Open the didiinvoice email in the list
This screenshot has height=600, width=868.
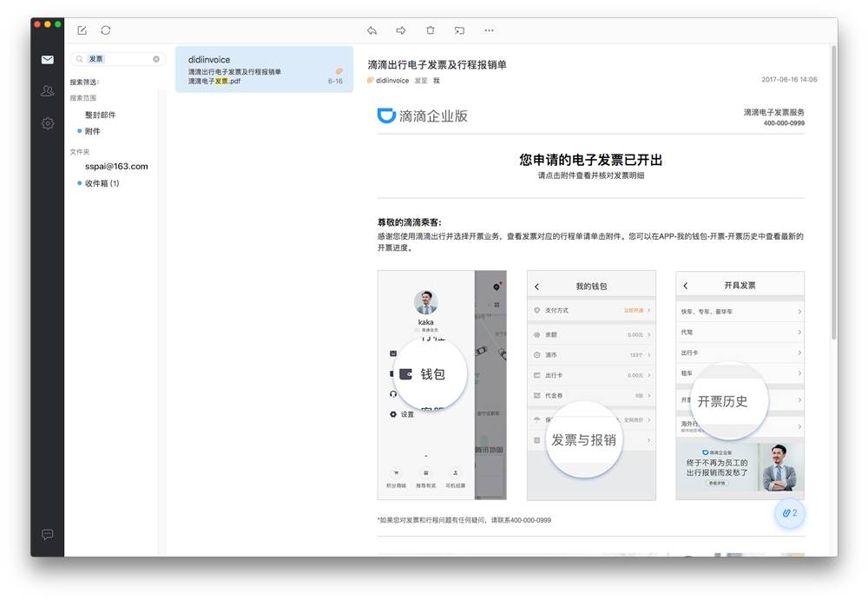[x=265, y=69]
